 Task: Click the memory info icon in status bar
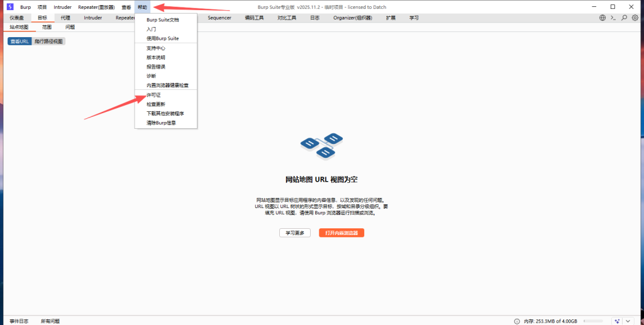coord(517,321)
